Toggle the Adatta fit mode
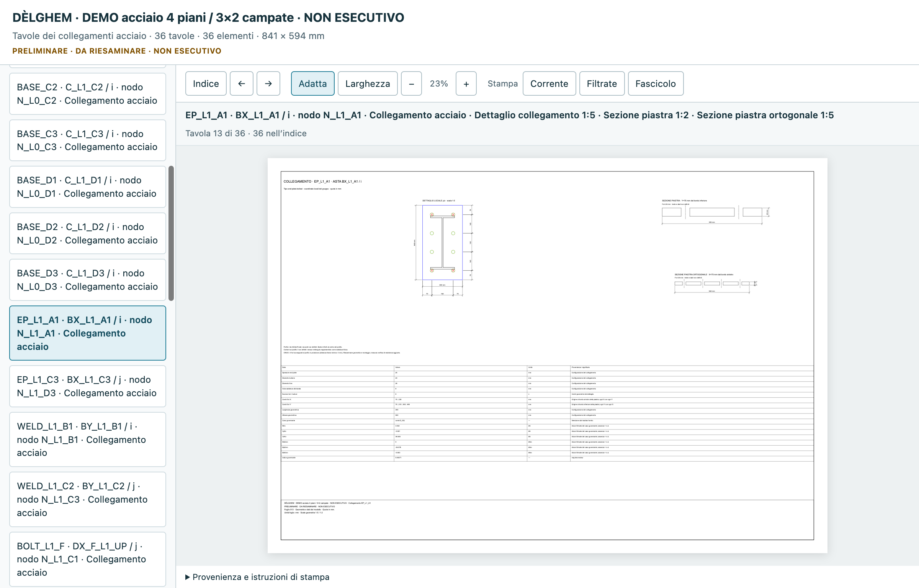Screen dimensions: 919x588 point(312,83)
